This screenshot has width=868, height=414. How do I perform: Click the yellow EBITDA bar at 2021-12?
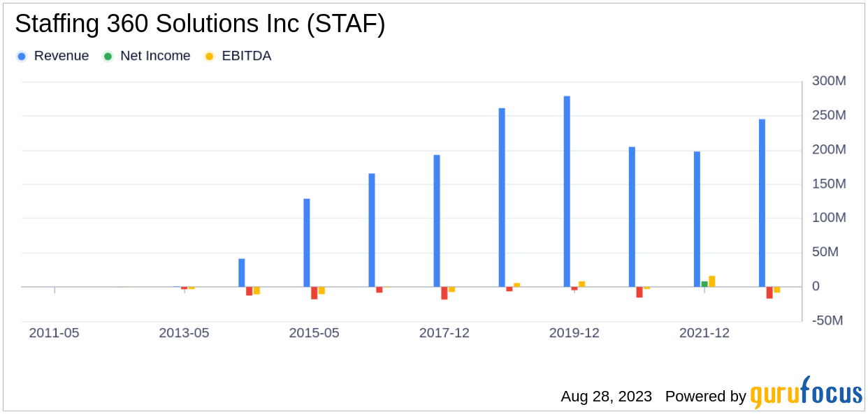[712, 281]
